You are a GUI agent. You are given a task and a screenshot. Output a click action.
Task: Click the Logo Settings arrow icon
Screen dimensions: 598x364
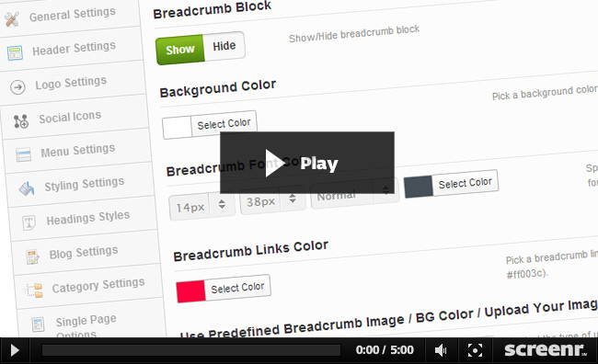point(17,87)
